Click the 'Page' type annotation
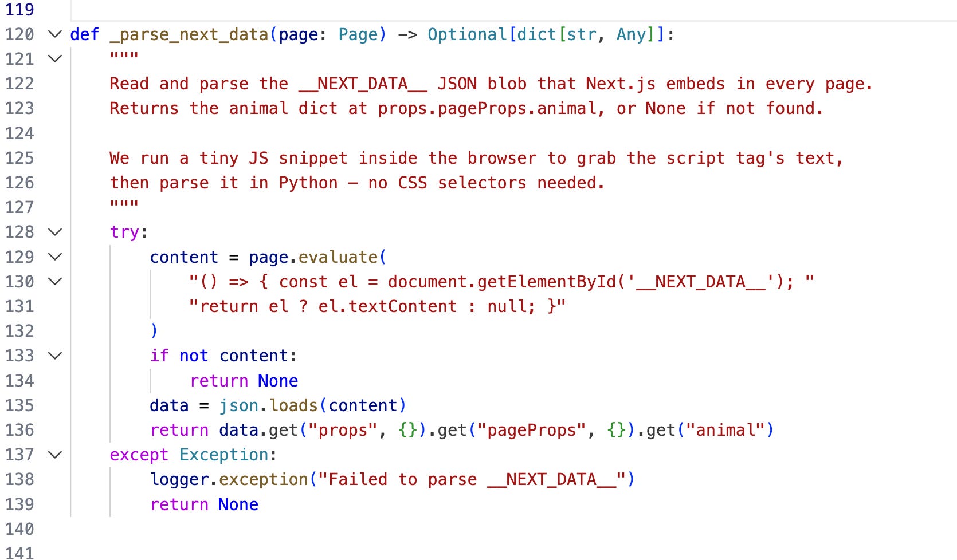The image size is (957, 560). 358,35
